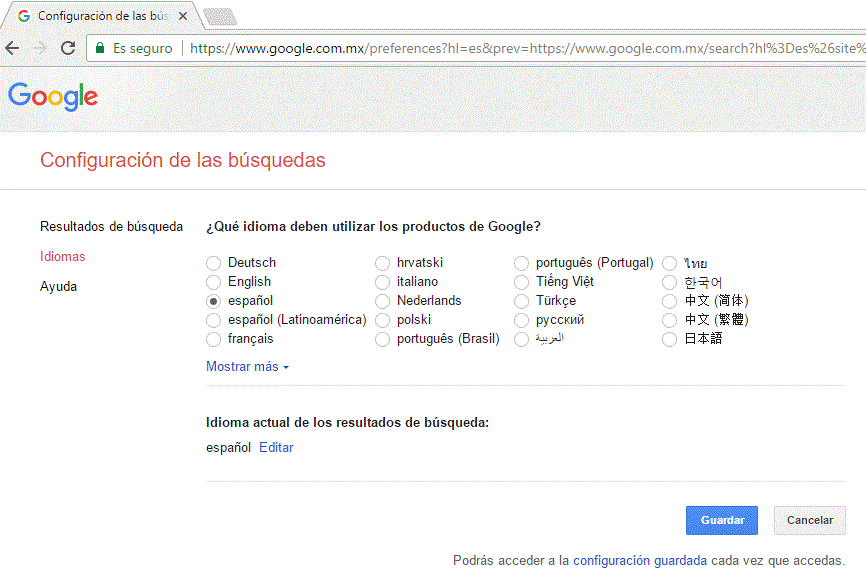Click the Google favicon on the tab
The height and width of the screenshot is (583, 866).
24,16
